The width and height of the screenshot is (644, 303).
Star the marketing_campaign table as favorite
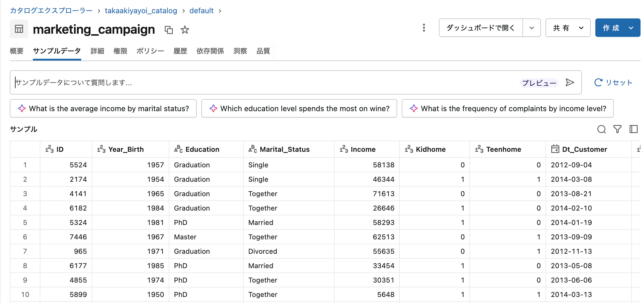[185, 30]
